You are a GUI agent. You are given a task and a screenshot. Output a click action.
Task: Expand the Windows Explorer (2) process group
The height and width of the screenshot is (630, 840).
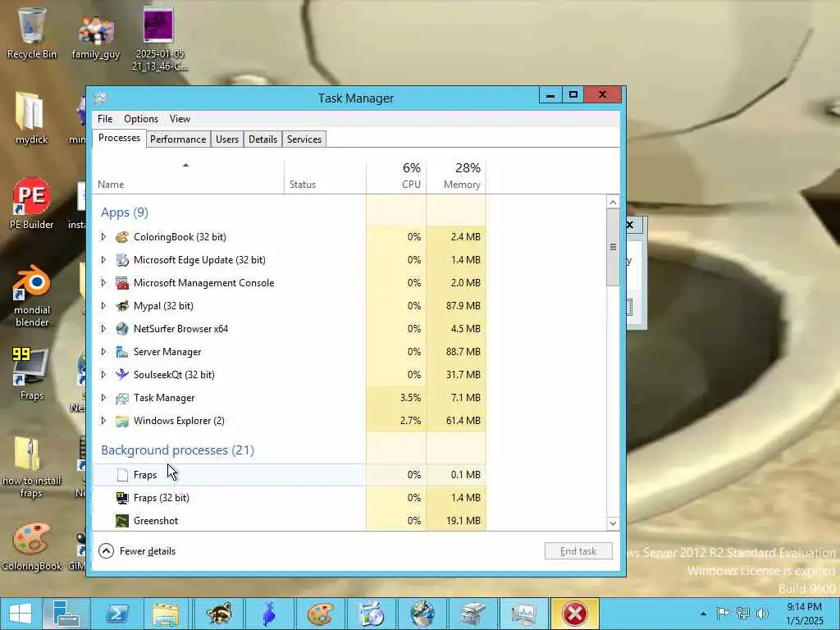(x=103, y=421)
